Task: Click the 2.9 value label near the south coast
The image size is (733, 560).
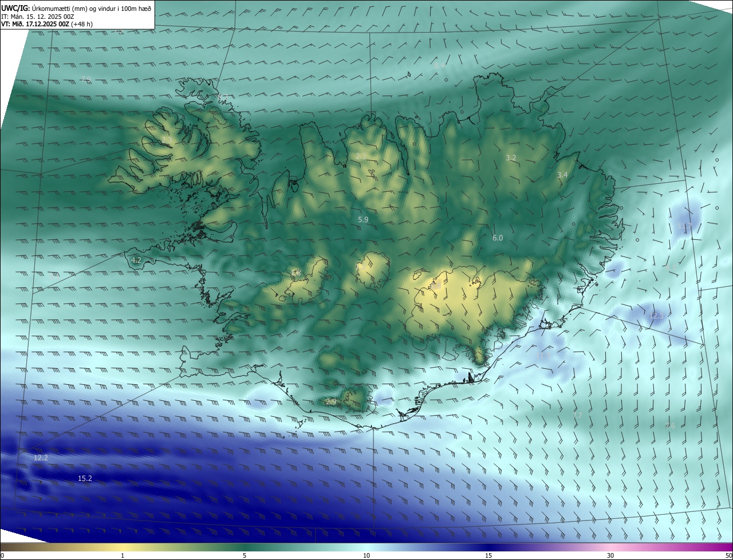Action: pos(331,402)
